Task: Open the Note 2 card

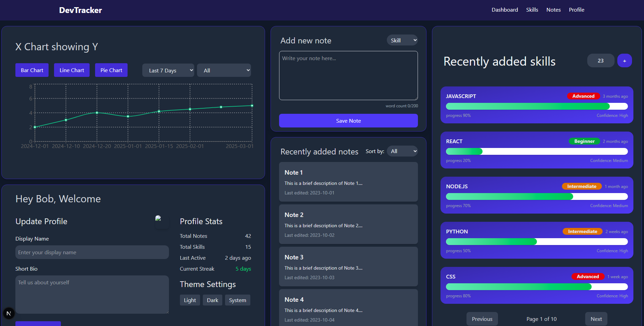Action: 348,224
